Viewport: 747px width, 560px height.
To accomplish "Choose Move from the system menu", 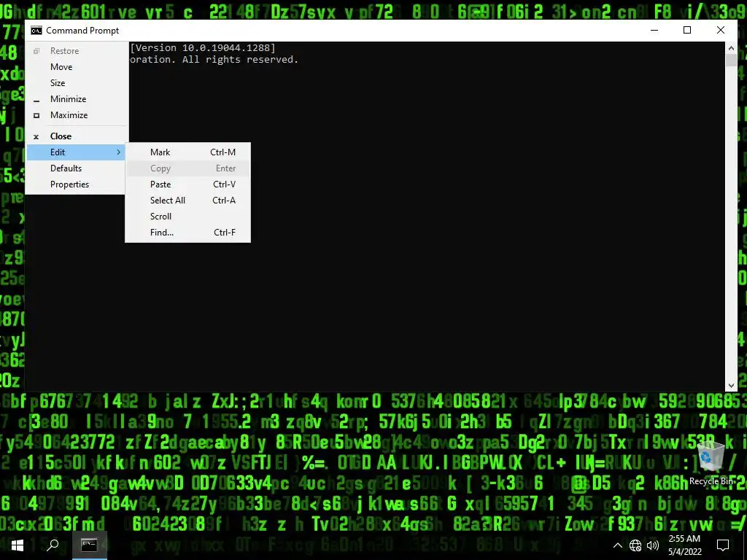I will [77, 66].
